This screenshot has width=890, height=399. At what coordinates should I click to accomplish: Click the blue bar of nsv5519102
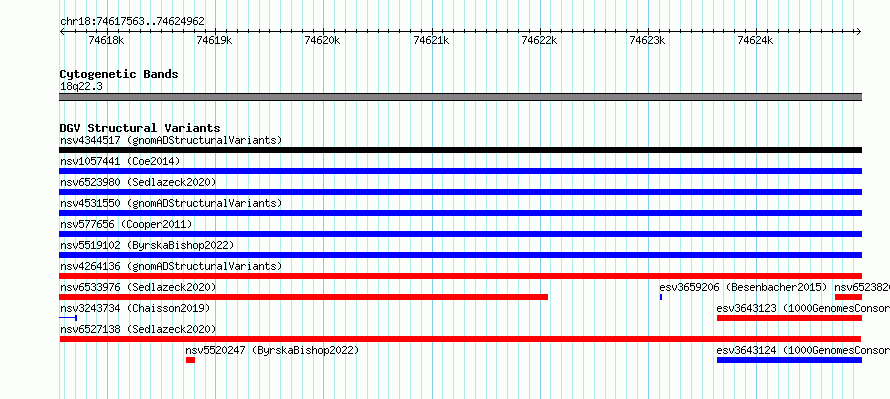tap(460, 255)
